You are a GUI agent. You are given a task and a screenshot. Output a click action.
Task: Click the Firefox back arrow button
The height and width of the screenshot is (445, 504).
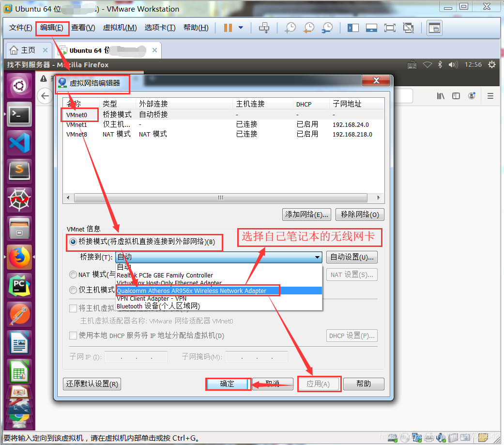tap(45, 96)
